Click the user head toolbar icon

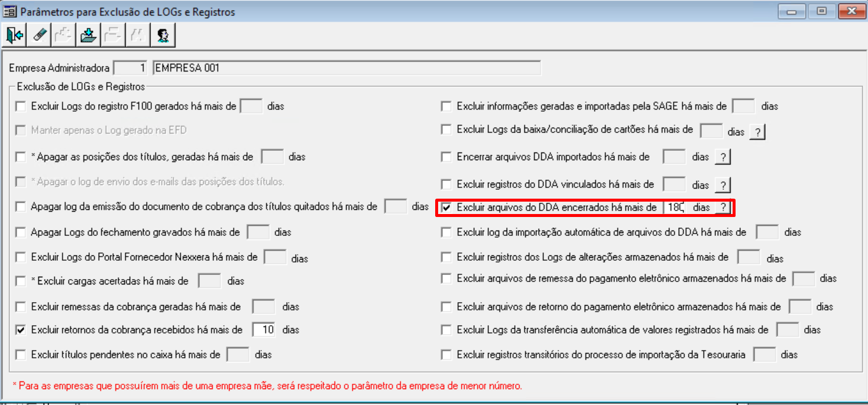pyautogui.click(x=163, y=35)
